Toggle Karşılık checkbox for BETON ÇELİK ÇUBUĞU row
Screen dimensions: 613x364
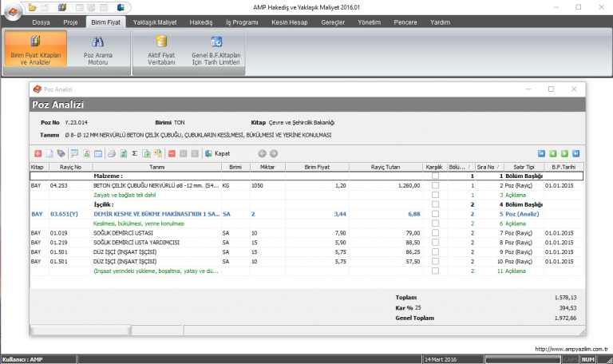coord(435,185)
